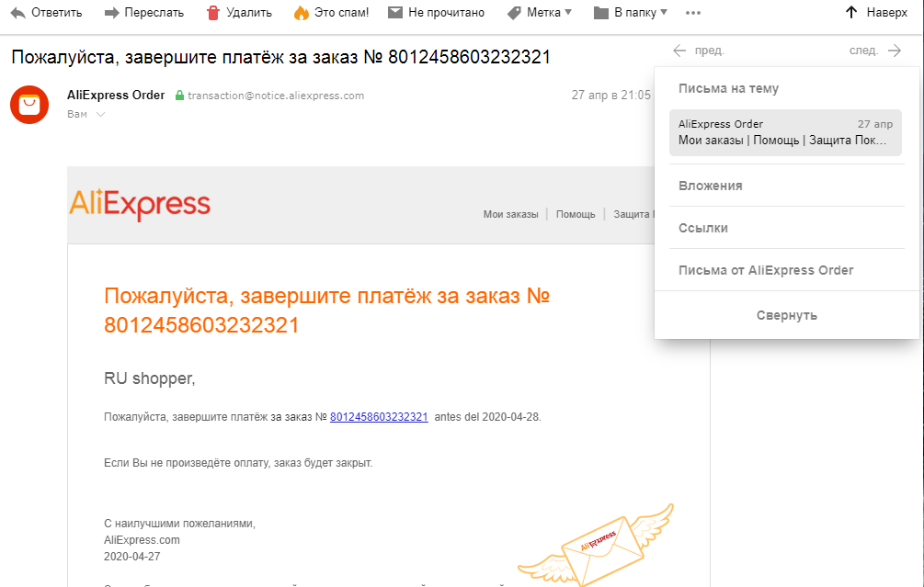Image resolution: width=924 pixels, height=587 pixels.
Task: Click the AliExpress sender avatar
Action: point(29,105)
